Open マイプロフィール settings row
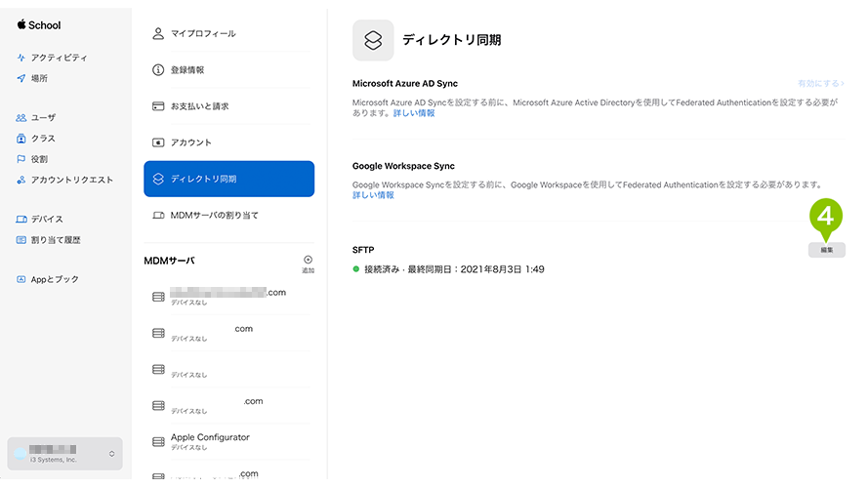 [229, 34]
